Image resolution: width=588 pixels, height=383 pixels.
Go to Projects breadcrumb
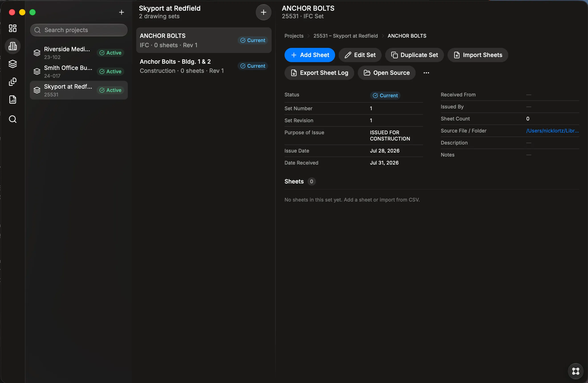click(x=294, y=36)
